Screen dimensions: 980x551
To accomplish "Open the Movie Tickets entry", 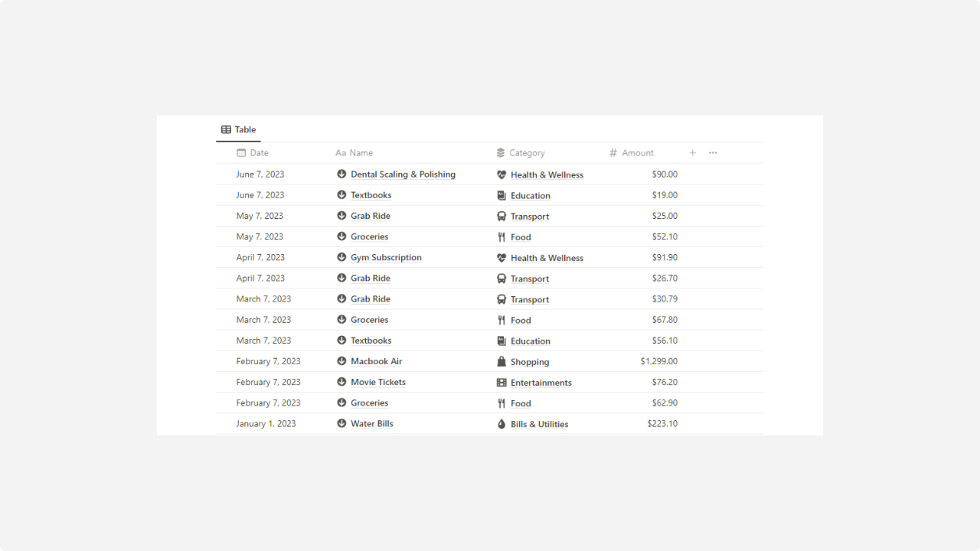I will (x=377, y=382).
